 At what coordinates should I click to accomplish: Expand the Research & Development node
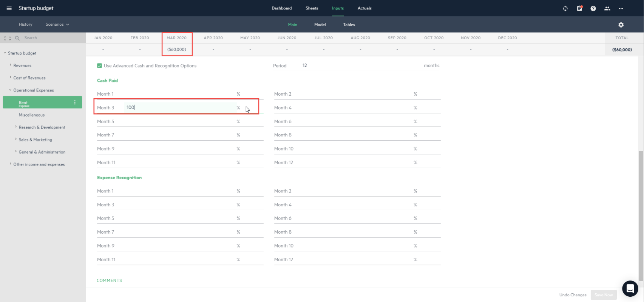(16, 127)
